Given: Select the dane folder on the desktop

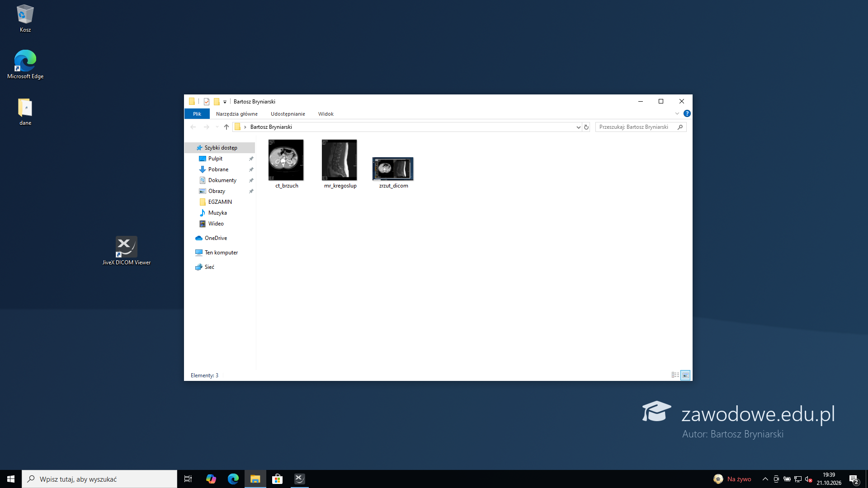Looking at the screenshot, I should pos(25,112).
